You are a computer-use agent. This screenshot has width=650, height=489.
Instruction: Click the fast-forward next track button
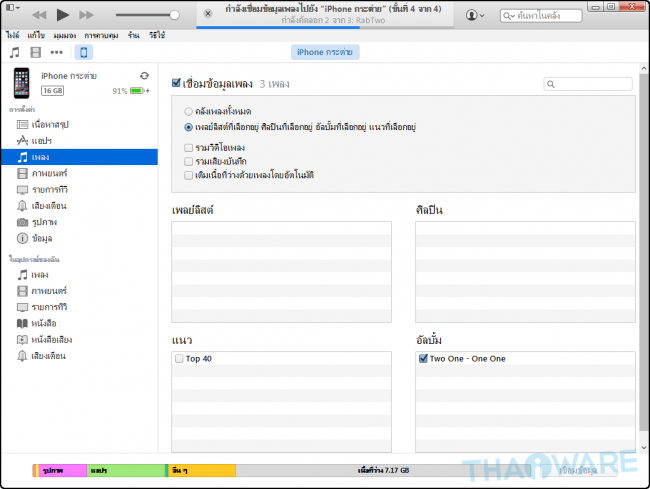pyautogui.click(x=86, y=15)
